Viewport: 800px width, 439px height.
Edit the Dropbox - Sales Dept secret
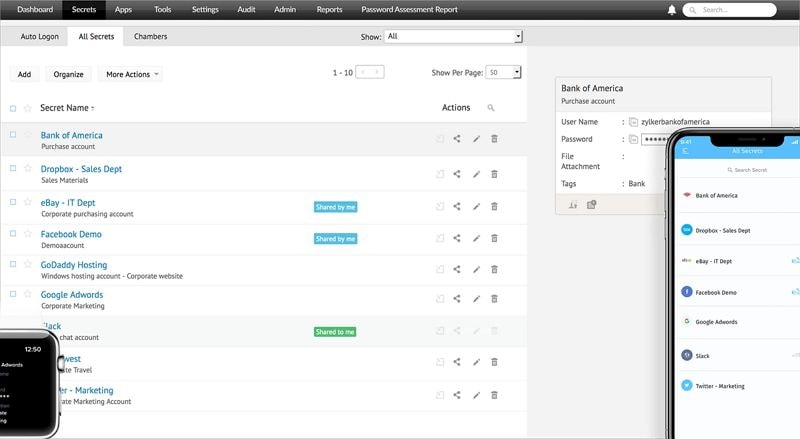pos(476,174)
